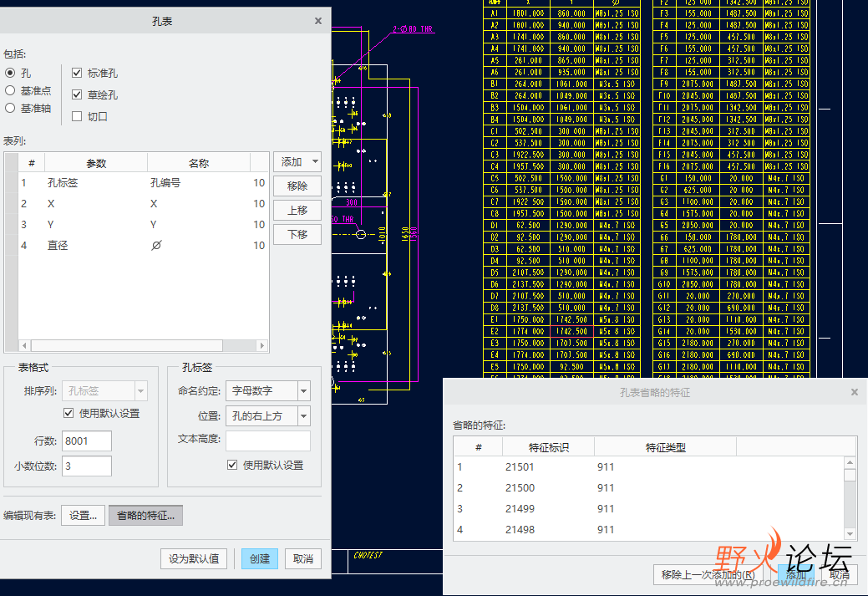868x596 pixels.
Task: Click the 移除 button
Action: [297, 186]
